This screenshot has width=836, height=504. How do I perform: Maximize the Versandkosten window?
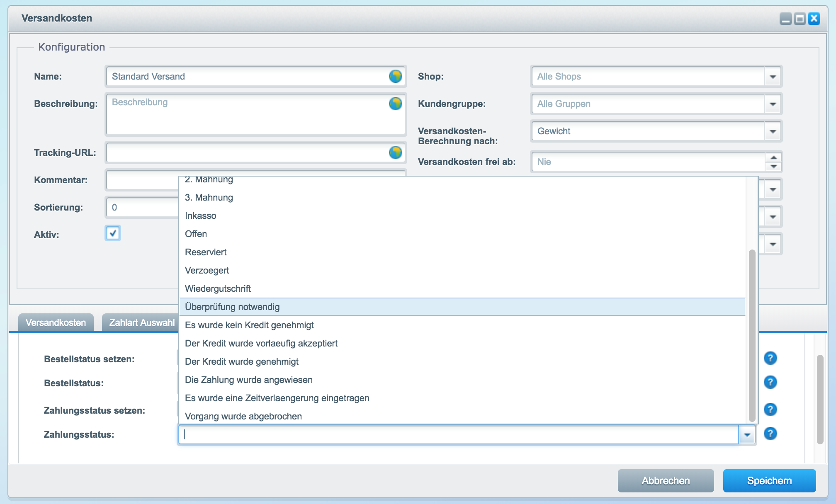tap(800, 19)
